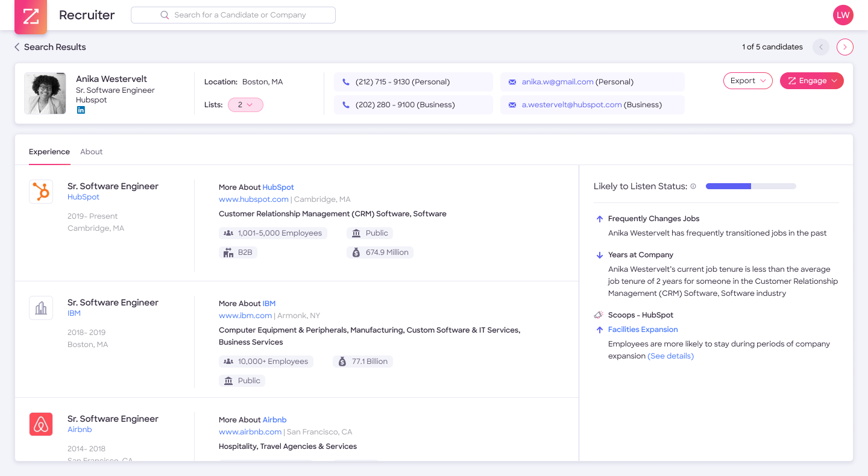Open Anika's LinkedIn profile icon
The width and height of the screenshot is (868, 476).
coord(81,110)
